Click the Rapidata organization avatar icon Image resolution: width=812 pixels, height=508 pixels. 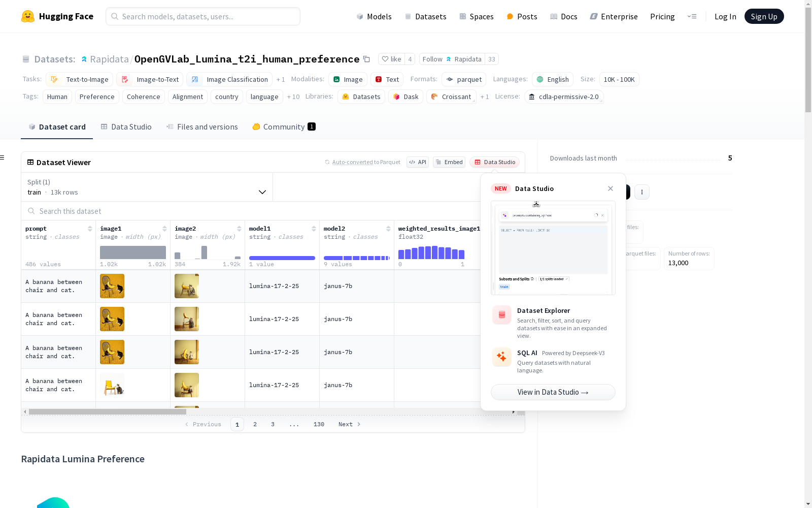pyautogui.click(x=84, y=59)
